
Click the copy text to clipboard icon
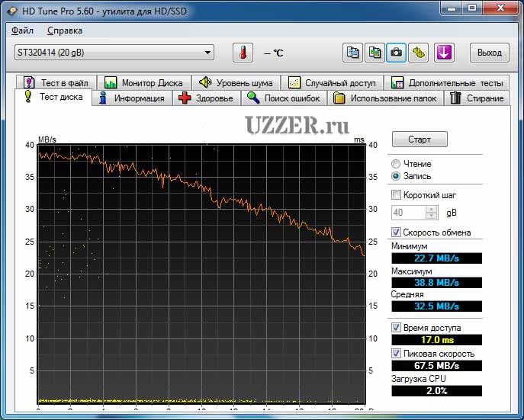(352, 53)
